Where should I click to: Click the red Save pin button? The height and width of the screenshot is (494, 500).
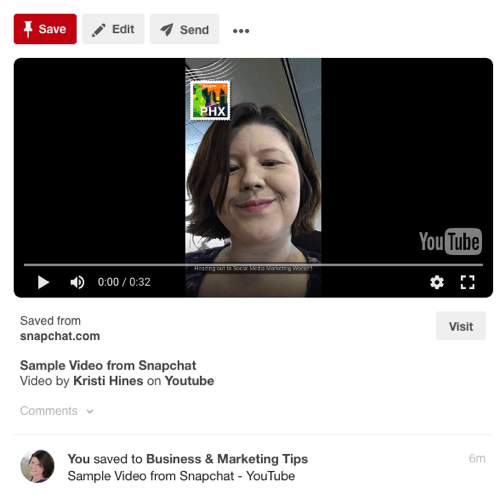pyautogui.click(x=45, y=29)
